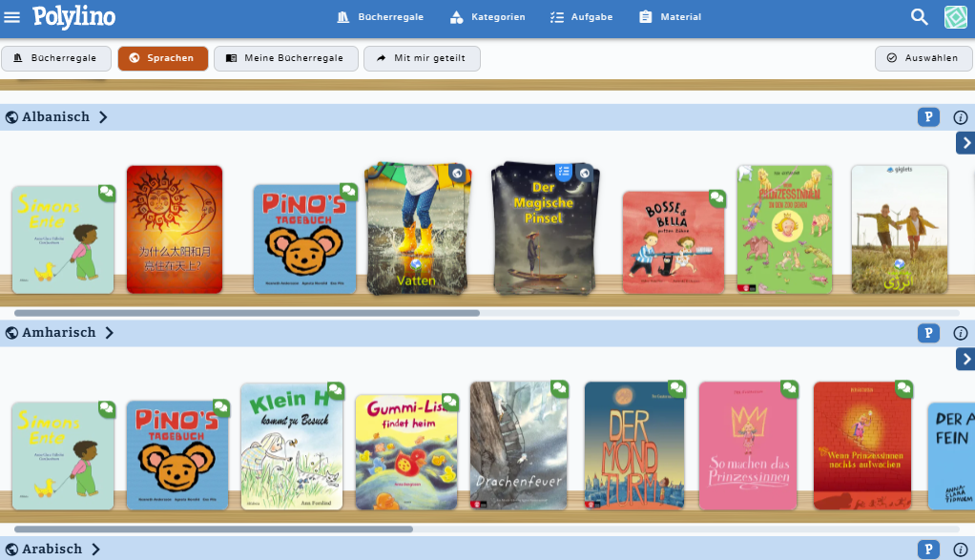Click the Polylino logo

(74, 17)
